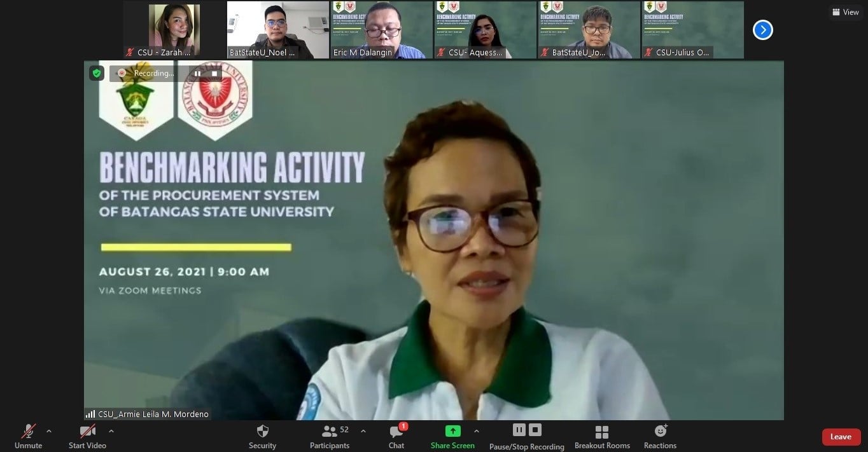This screenshot has width=868, height=452.
Task: Click muted mic icon on CSU - Zarah
Action: pos(130,53)
